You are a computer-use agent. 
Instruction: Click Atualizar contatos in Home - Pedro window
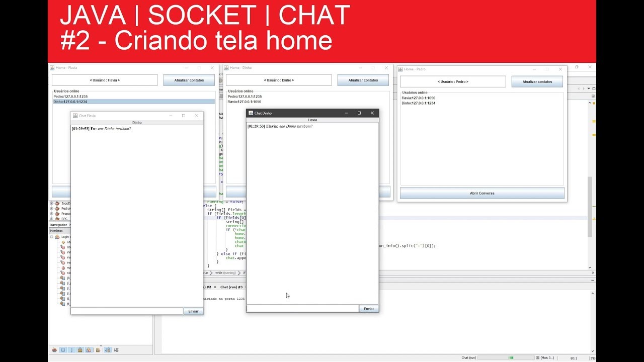click(537, 81)
